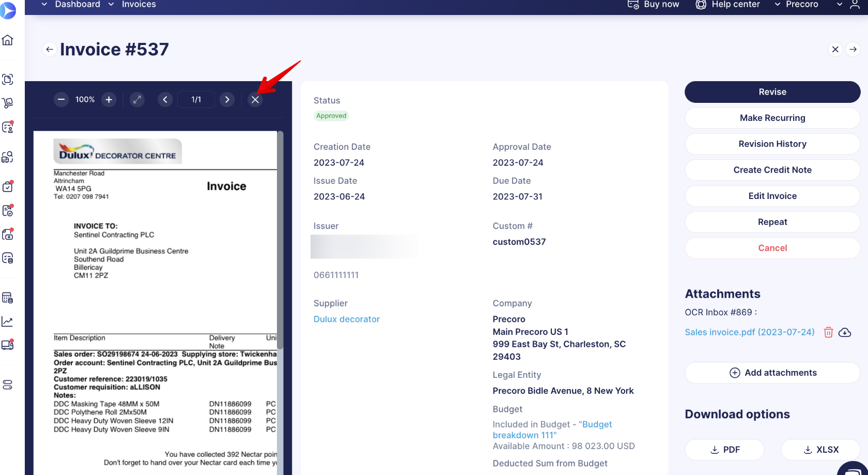
Task: Open the scan-frame icon in sidebar
Action: point(8,79)
